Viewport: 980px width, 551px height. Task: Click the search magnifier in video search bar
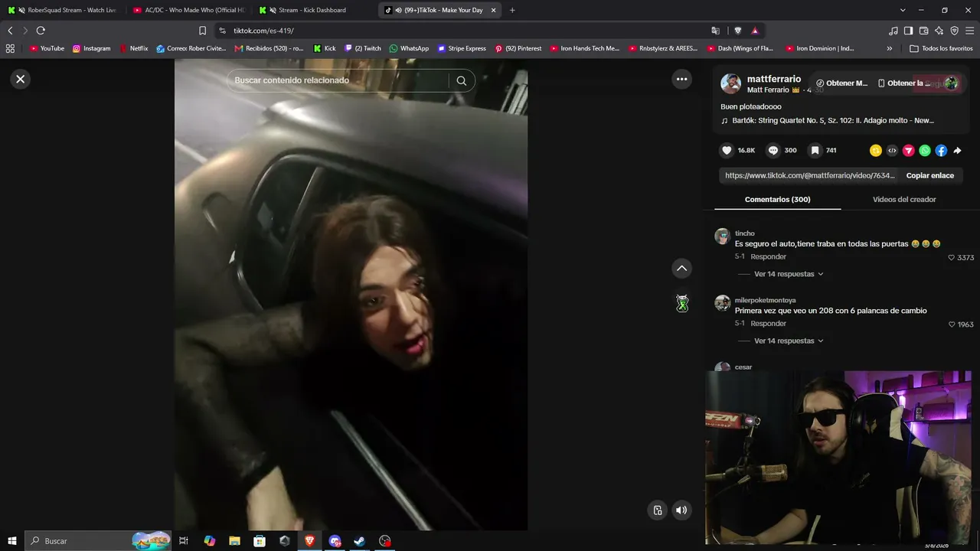461,80
